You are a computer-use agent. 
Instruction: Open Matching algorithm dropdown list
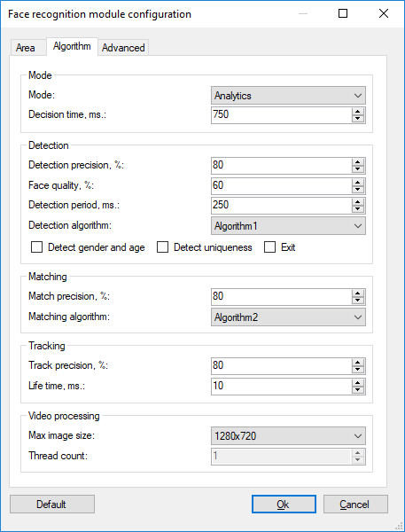tap(288, 317)
